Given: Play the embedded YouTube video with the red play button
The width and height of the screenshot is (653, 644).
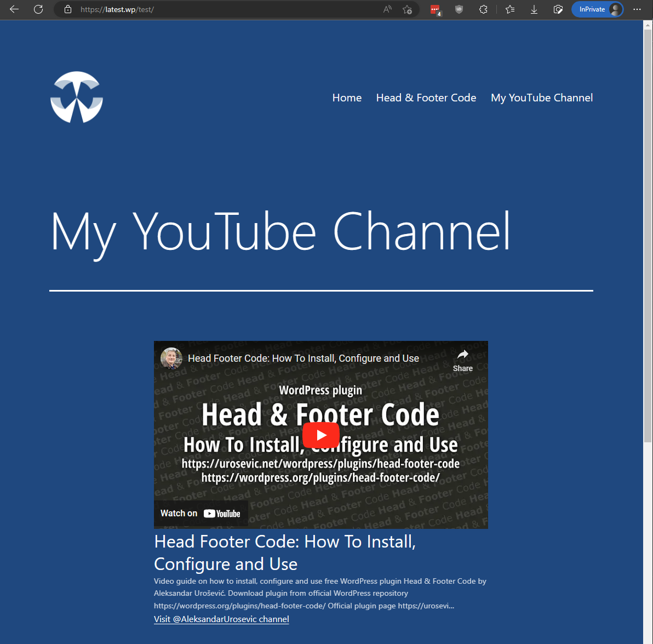Looking at the screenshot, I should tap(320, 435).
